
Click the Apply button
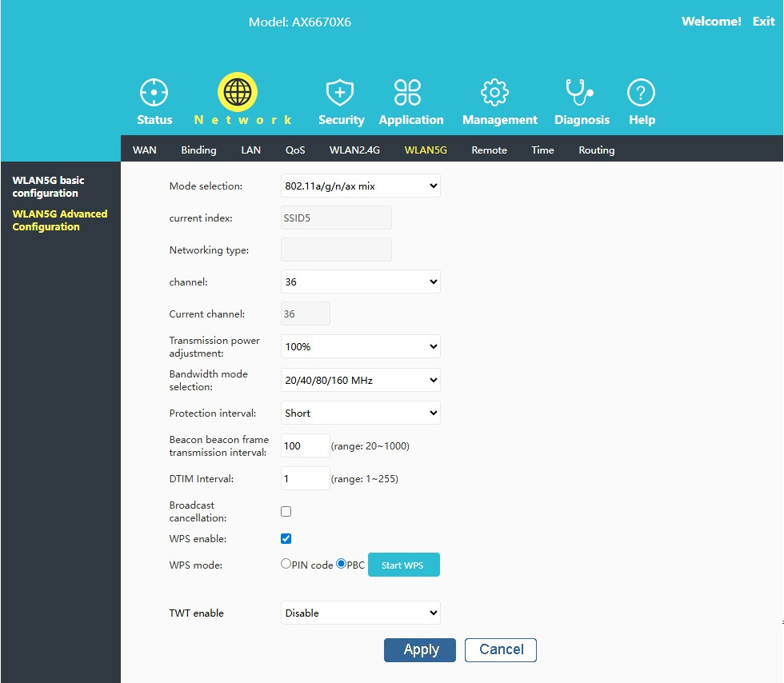420,650
